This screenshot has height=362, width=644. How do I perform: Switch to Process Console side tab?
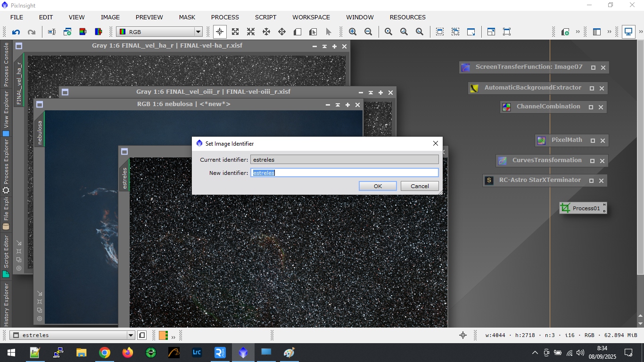pyautogui.click(x=6, y=65)
